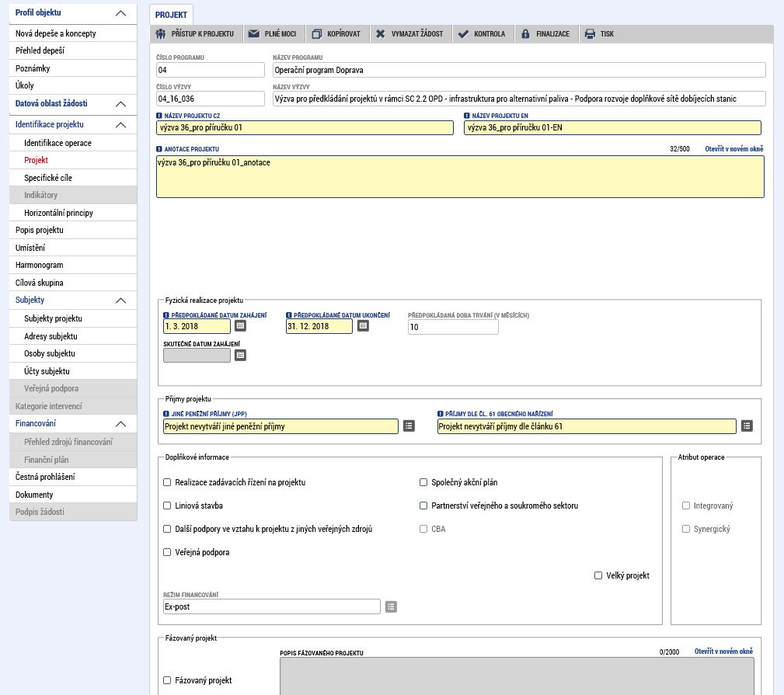Collapse the Identifikace projektu group
This screenshot has width=784, height=695.
pyautogui.click(x=120, y=125)
